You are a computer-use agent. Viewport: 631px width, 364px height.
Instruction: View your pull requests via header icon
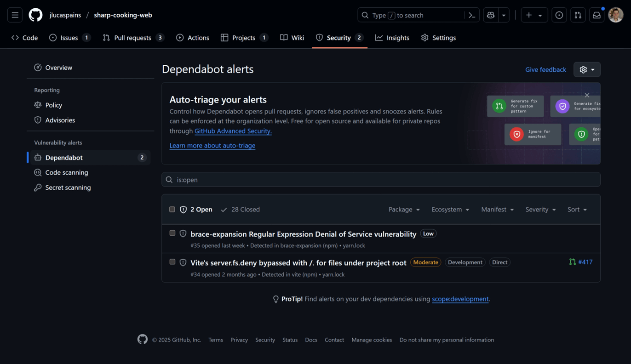coord(578,15)
